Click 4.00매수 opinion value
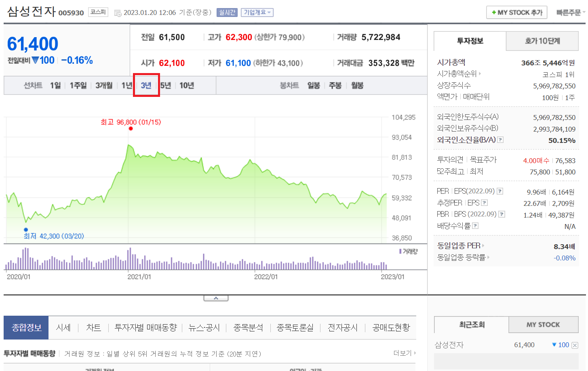The image size is (588, 371). point(536,161)
